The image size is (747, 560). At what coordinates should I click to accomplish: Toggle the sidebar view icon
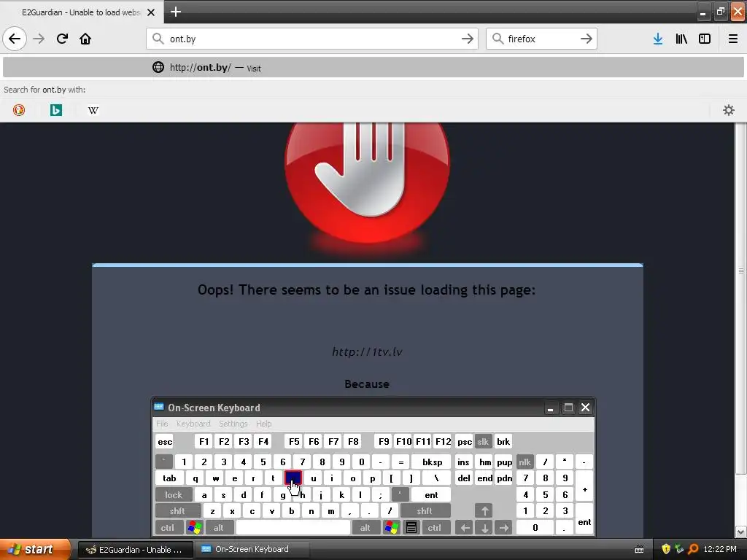coord(705,39)
